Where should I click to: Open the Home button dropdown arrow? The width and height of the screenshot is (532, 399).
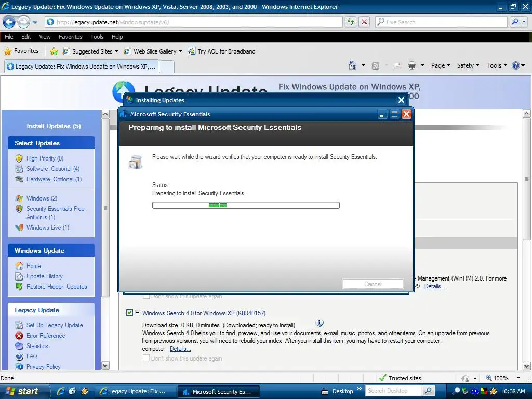(x=363, y=65)
